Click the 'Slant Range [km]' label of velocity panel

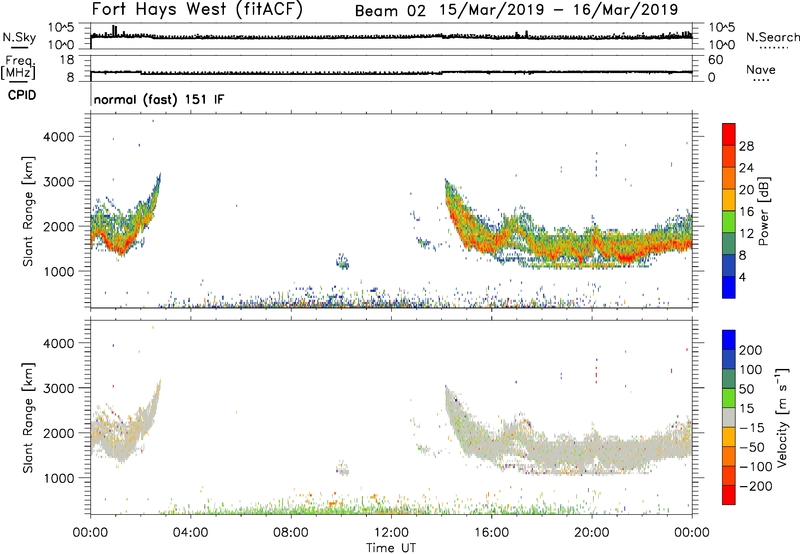pyautogui.click(x=28, y=417)
